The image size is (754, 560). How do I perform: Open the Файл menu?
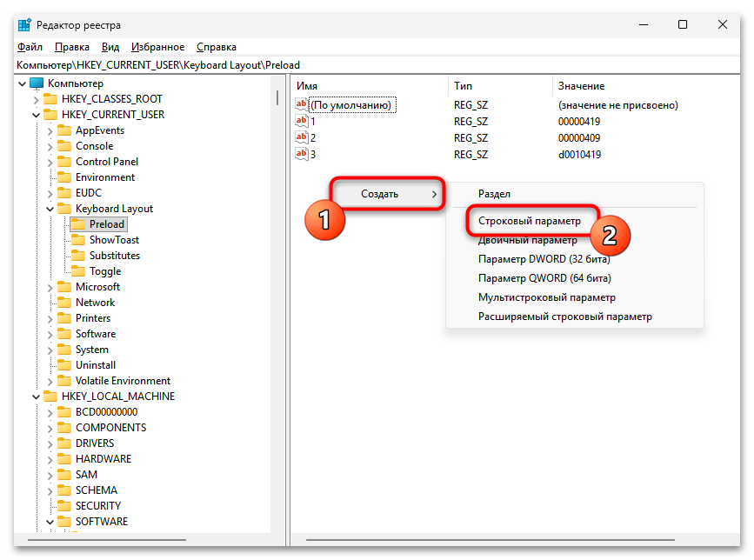pyautogui.click(x=30, y=47)
